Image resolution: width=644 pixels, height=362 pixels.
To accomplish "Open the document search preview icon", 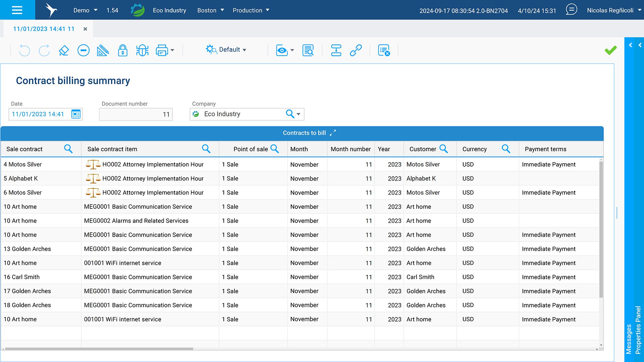I will tap(308, 51).
